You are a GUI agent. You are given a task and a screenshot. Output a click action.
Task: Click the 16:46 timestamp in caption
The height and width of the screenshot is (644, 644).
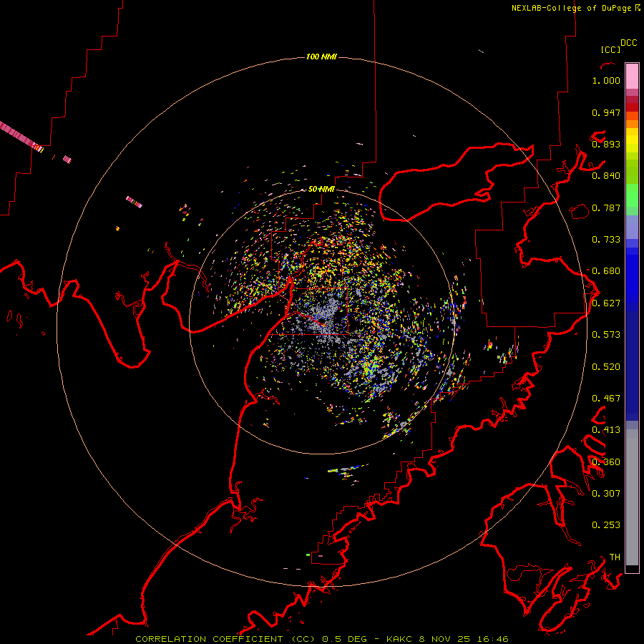coord(493,639)
